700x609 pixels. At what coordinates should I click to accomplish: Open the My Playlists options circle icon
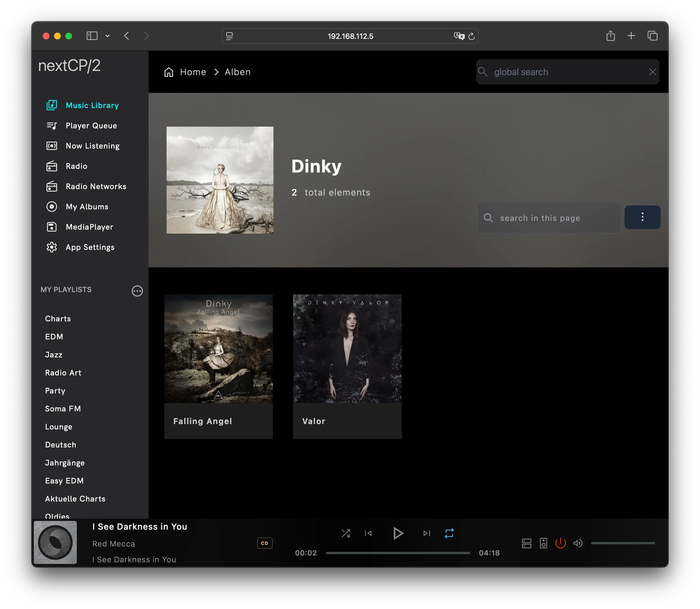click(x=137, y=291)
